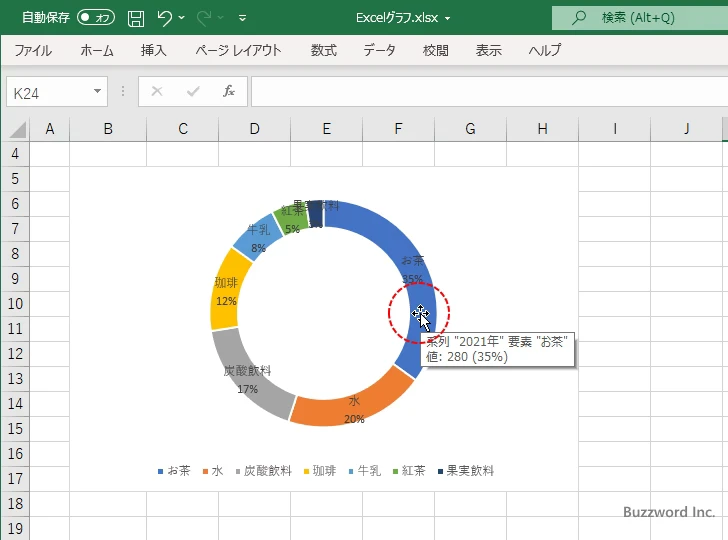Select column A header
Viewport: 728px width, 540px height.
pos(50,129)
